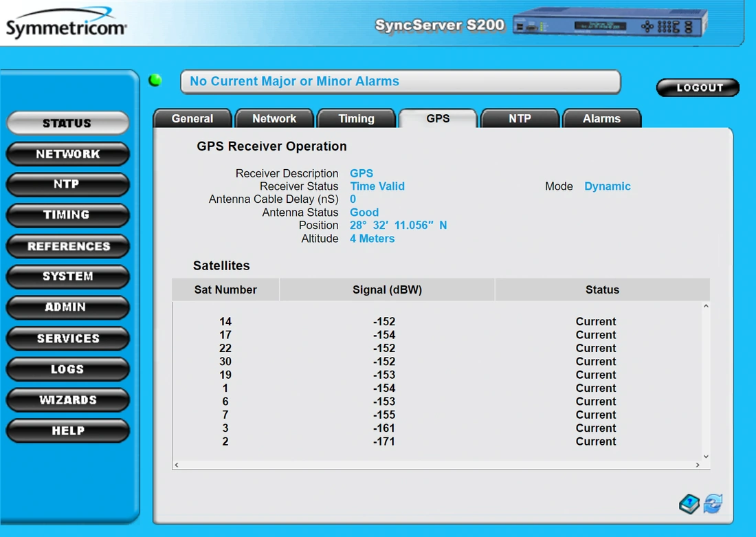Open the REFERENCES sidebar menu
The image size is (756, 537).
(x=68, y=246)
